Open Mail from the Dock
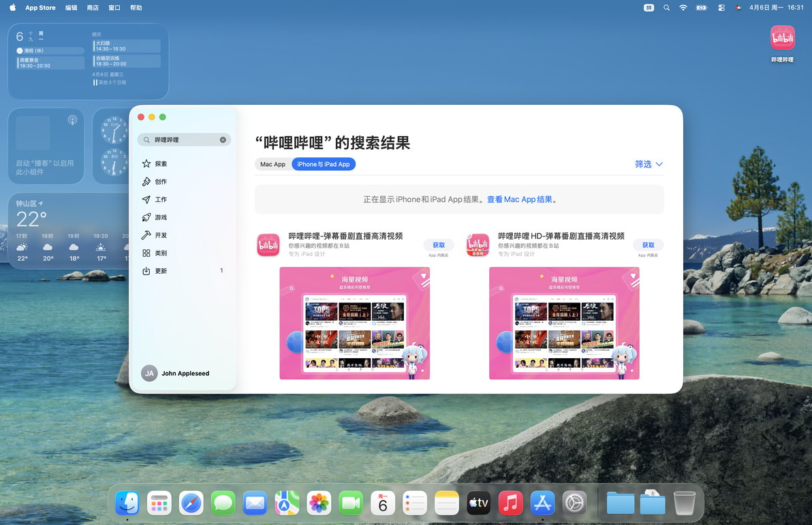812x525 pixels. [x=255, y=503]
